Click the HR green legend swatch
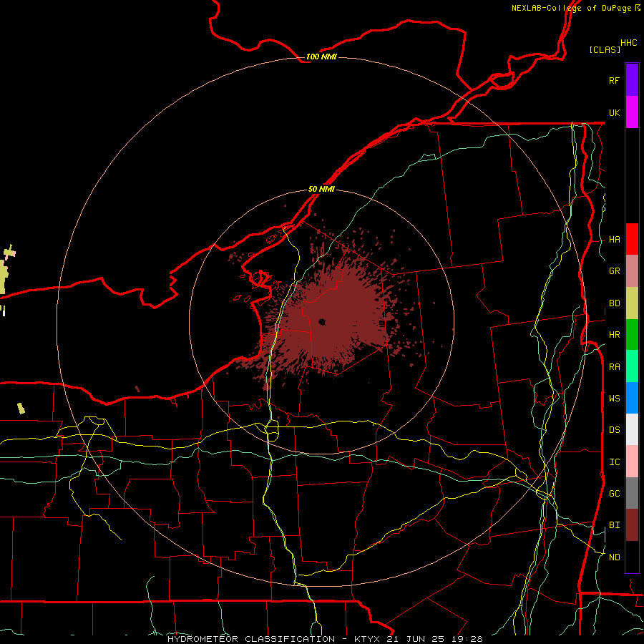This screenshot has height=644, width=644. coord(632,335)
